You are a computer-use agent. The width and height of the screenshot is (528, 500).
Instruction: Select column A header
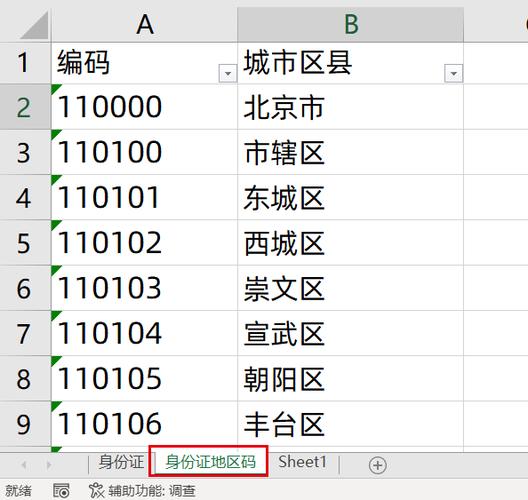[144, 25]
